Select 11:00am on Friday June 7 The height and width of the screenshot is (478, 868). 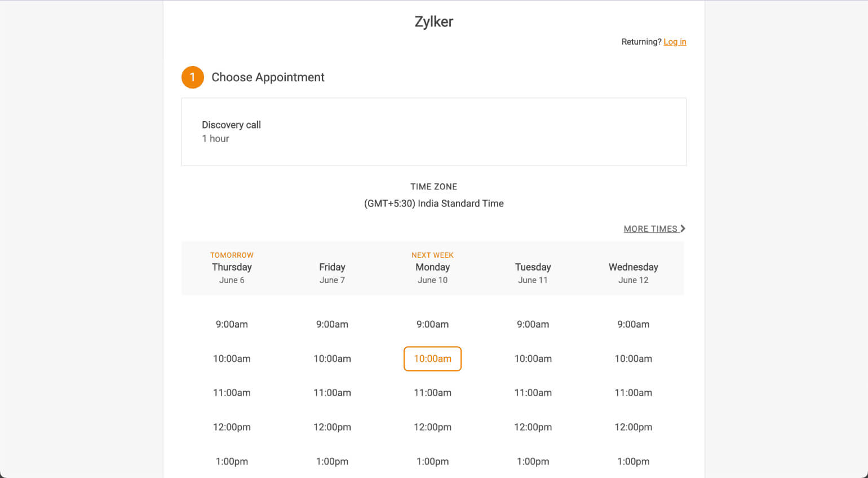332,392
